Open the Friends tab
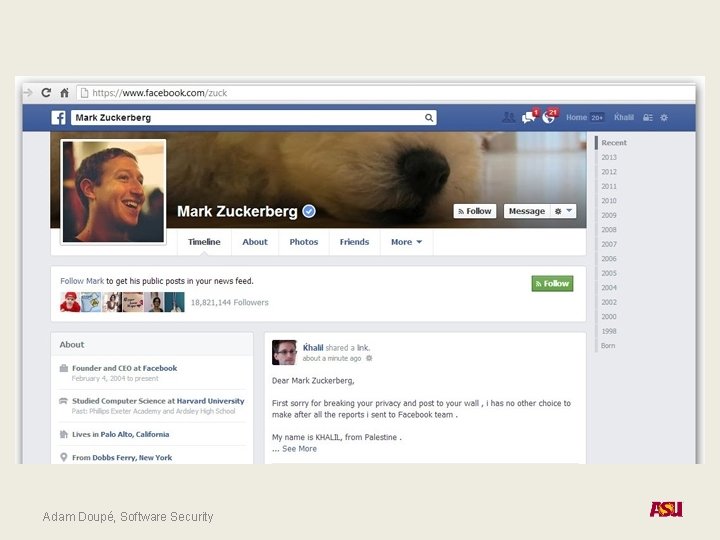The image size is (720, 540). click(x=354, y=242)
